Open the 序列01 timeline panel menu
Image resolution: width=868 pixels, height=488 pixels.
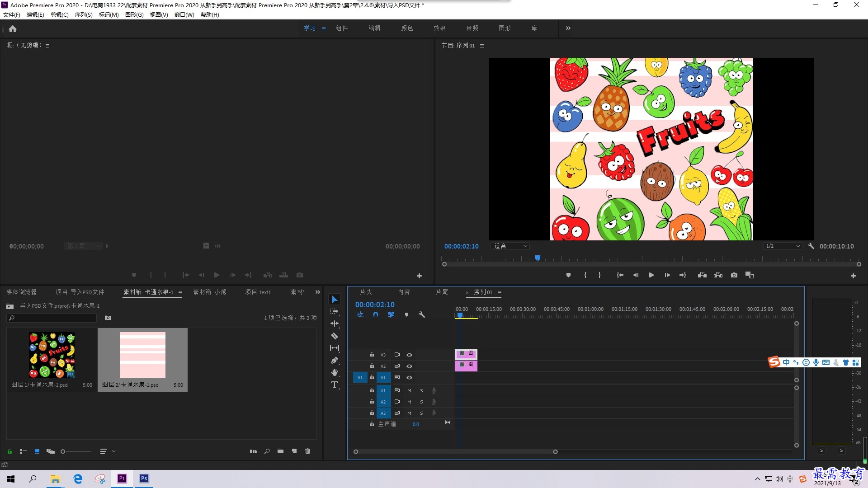500,293
